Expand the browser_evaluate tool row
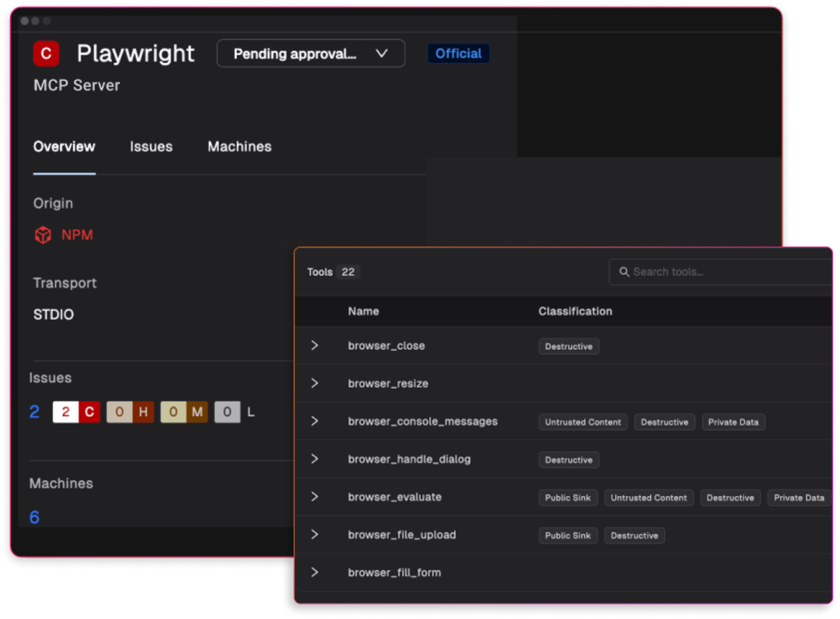 [314, 497]
